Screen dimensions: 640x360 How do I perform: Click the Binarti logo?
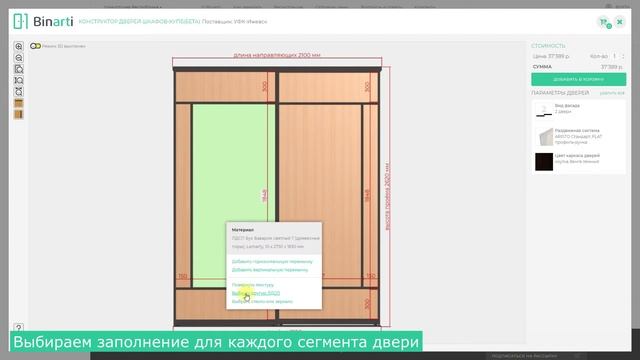pos(43,21)
